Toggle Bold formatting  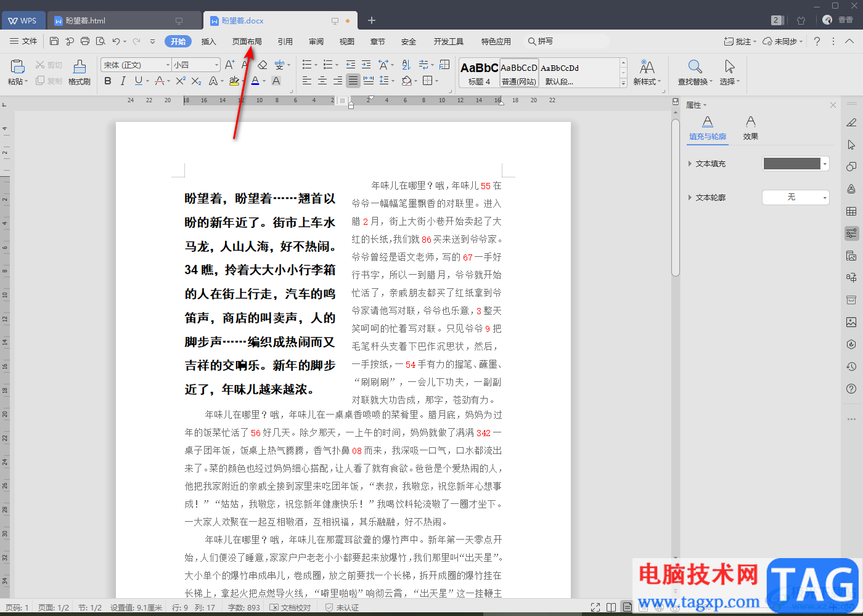108,81
